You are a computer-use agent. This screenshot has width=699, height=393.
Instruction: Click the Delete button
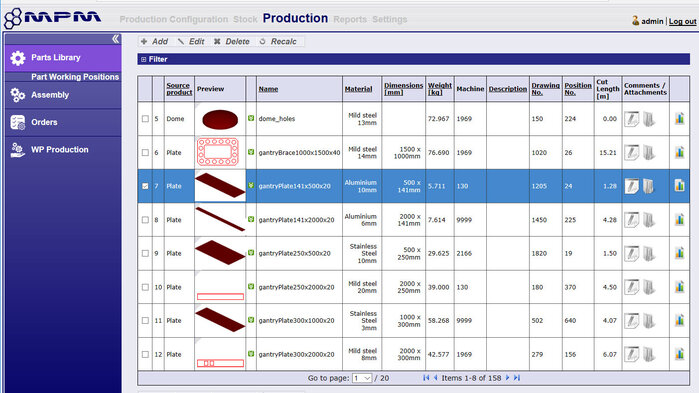point(232,41)
